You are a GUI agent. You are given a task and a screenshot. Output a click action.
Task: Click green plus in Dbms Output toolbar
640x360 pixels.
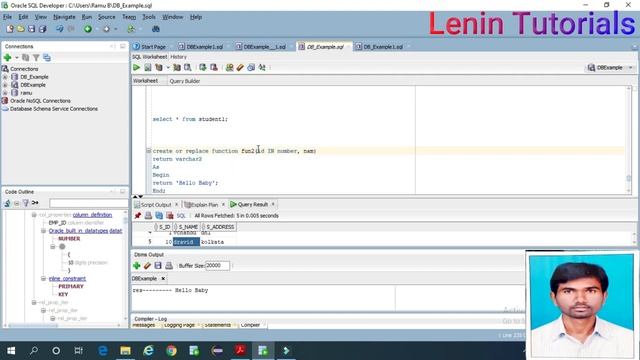(136, 266)
